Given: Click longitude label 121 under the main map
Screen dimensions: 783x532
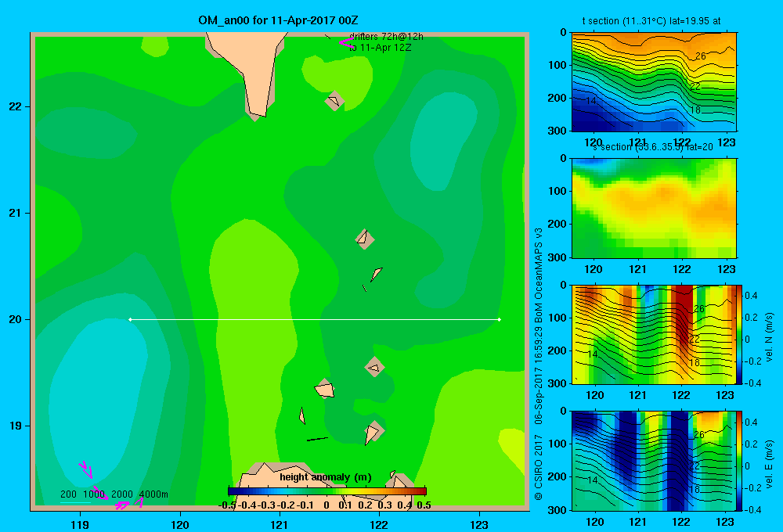Looking at the screenshot, I should [x=280, y=524].
